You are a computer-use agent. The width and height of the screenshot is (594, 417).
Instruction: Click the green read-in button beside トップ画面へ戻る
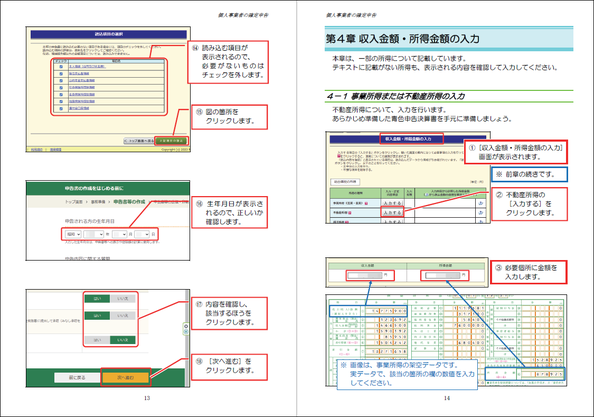tap(172, 141)
